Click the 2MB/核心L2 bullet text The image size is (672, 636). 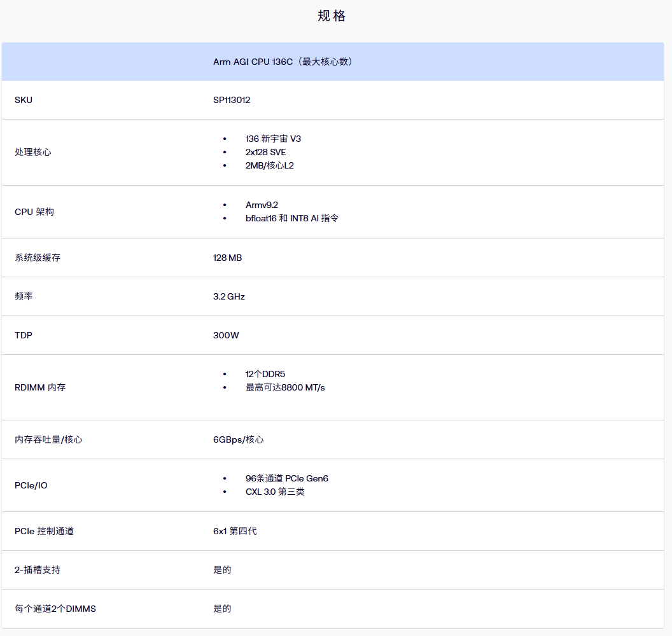[269, 165]
